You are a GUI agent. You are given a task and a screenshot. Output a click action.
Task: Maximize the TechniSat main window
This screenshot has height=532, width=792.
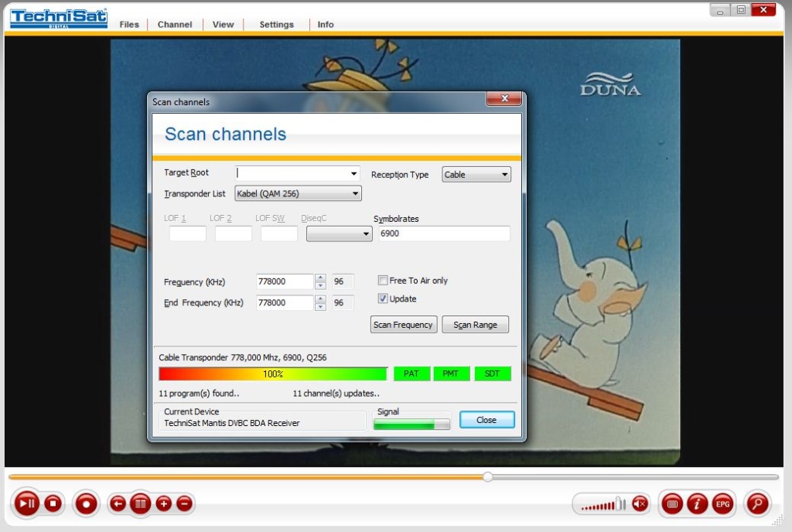point(740,10)
